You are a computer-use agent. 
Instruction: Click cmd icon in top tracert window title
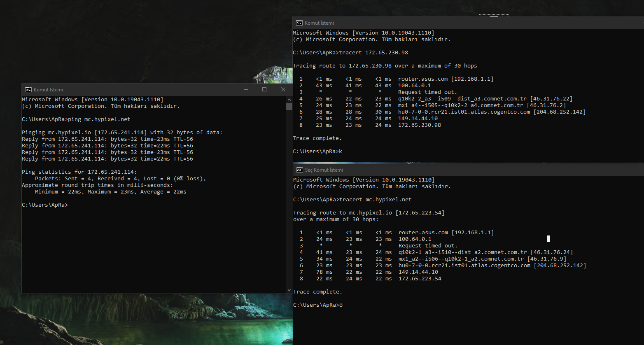point(299,23)
